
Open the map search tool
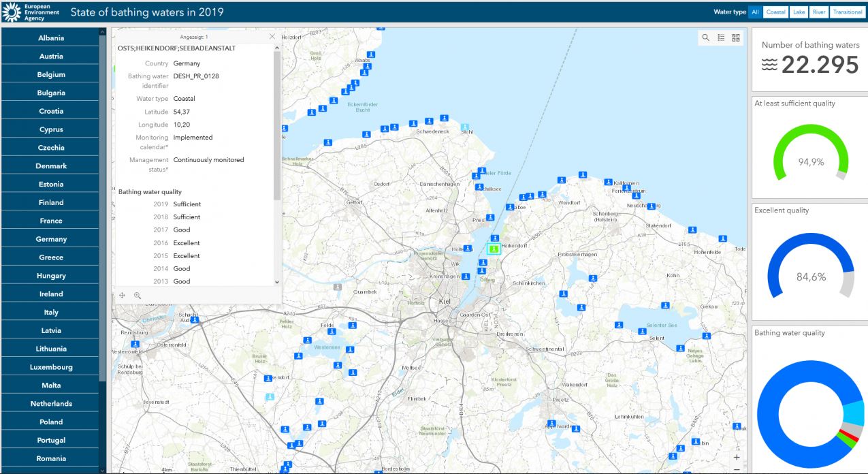click(x=706, y=38)
